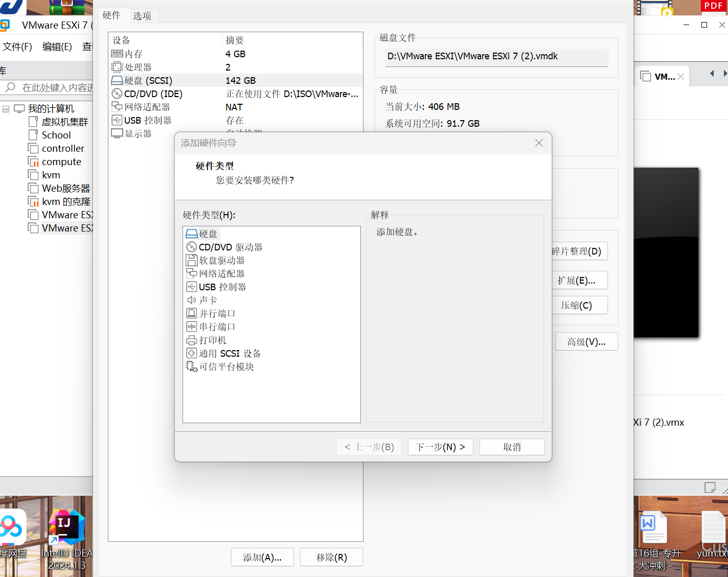The image size is (728, 577).
Task: Click 移除(R) button in settings
Action: [x=332, y=557]
